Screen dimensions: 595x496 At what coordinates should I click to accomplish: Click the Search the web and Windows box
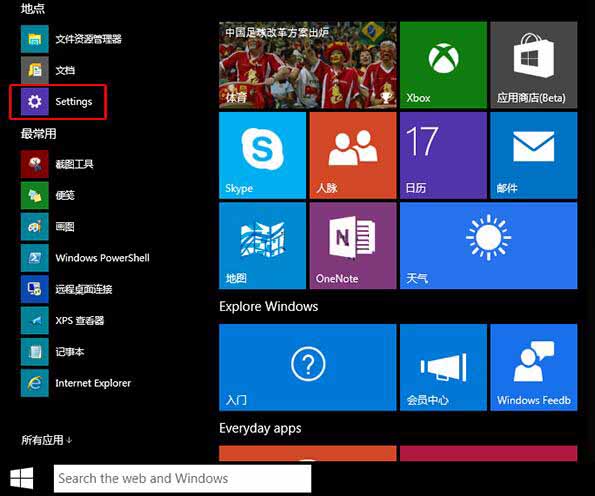tap(183, 479)
